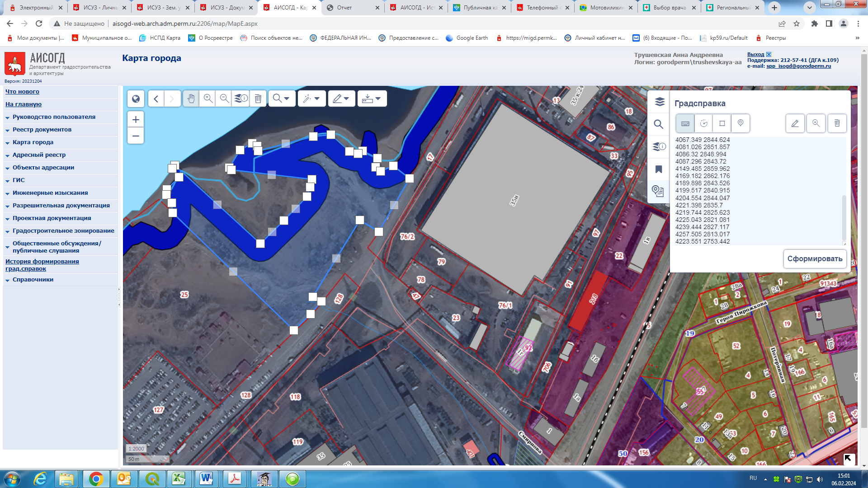The image size is (868, 488).
Task: Reload the page
Action: coord(39,23)
